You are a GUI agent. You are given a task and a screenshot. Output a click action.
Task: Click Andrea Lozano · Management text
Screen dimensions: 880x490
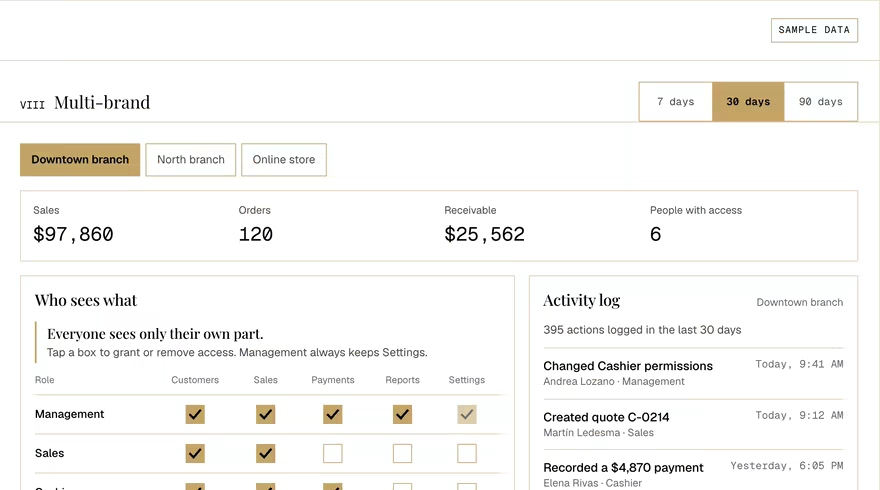(x=614, y=382)
